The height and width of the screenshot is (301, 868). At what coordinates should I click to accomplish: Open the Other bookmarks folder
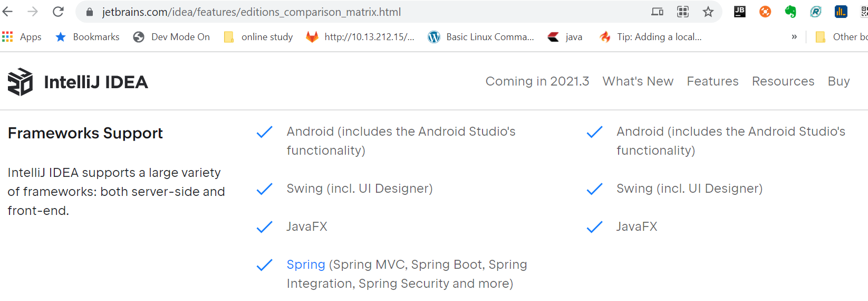(x=842, y=37)
